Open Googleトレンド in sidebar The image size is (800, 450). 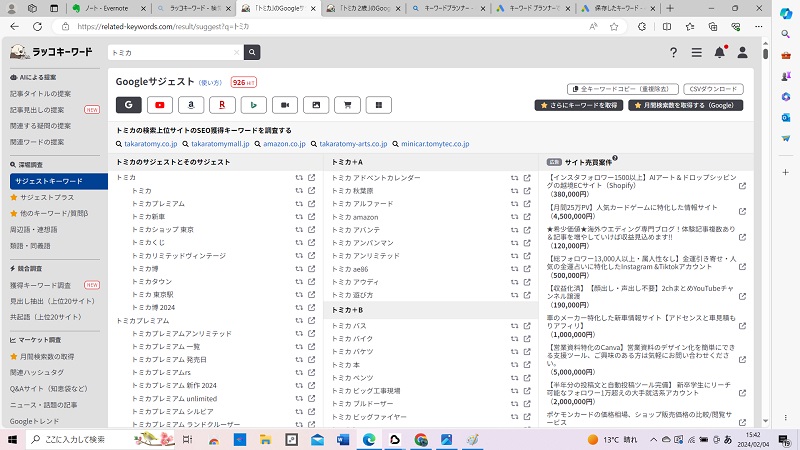pyautogui.click(x=34, y=421)
